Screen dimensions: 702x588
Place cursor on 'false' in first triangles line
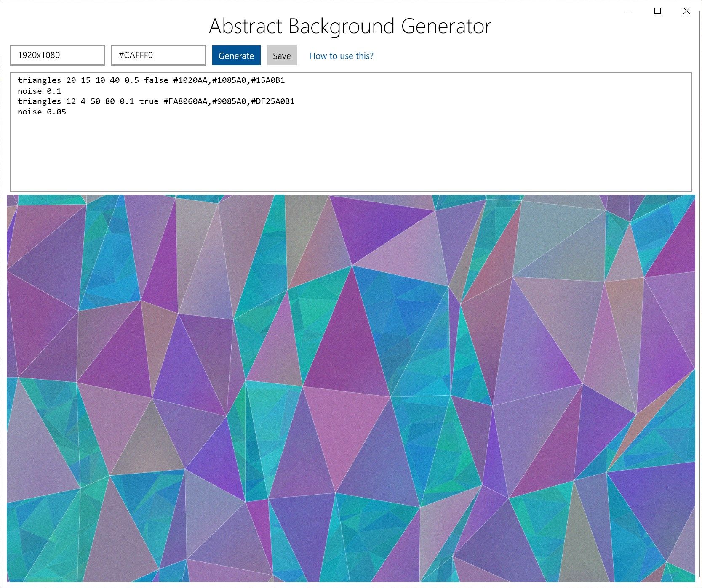156,80
